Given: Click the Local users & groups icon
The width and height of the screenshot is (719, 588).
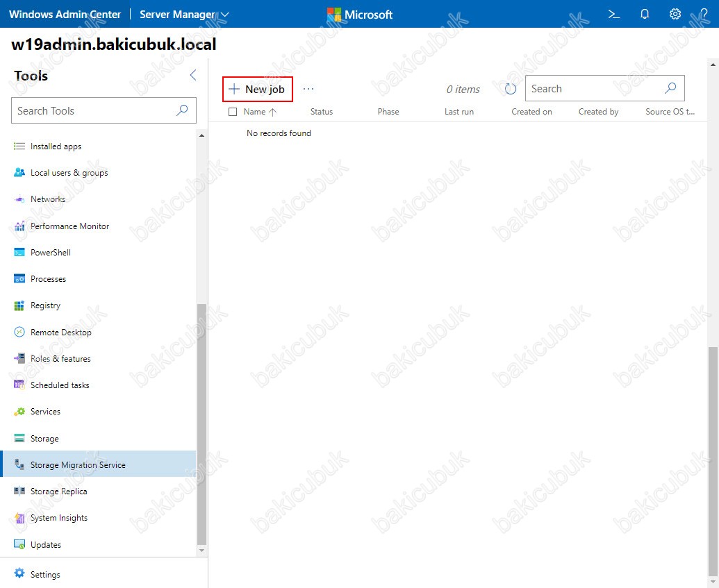Looking at the screenshot, I should point(19,172).
